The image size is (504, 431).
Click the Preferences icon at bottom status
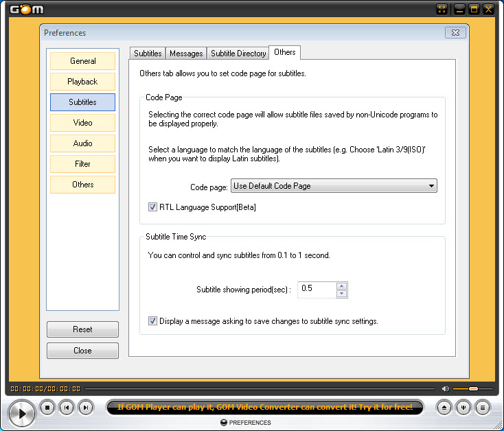point(224,422)
